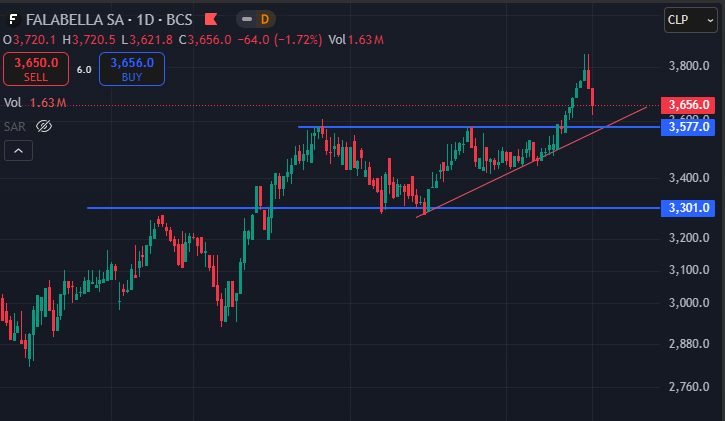Open the CLP currency dropdown
This screenshot has height=421, width=725.
coord(691,20)
